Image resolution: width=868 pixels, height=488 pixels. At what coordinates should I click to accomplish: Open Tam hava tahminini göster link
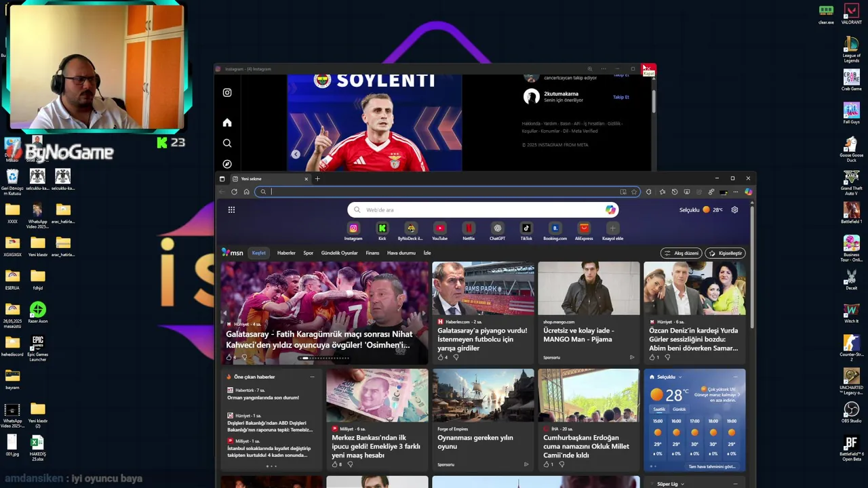tap(712, 466)
